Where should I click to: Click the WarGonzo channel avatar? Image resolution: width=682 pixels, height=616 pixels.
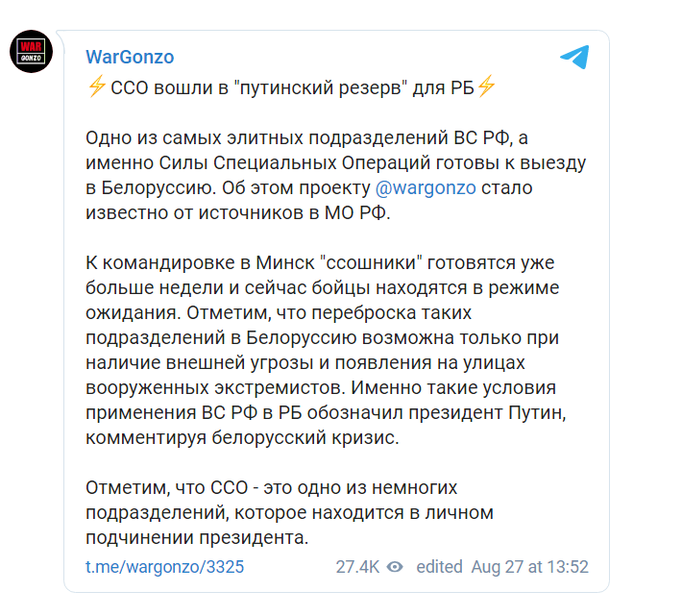[x=30, y=51]
